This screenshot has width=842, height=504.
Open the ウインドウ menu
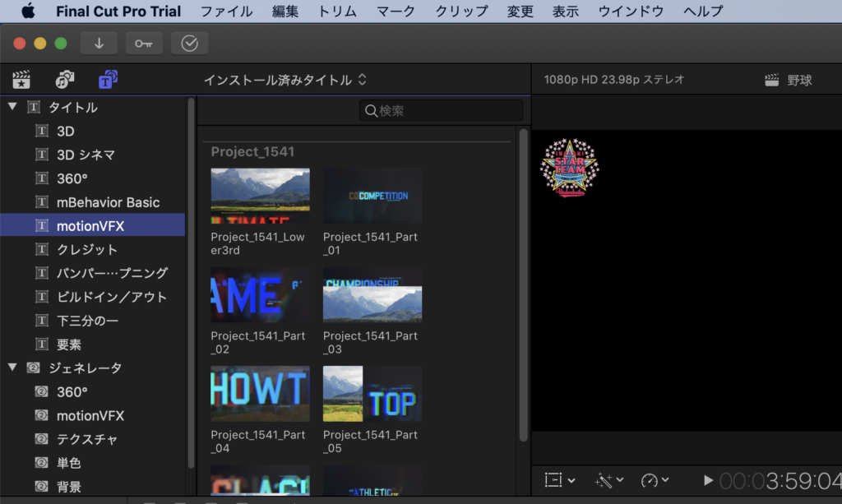pos(631,12)
